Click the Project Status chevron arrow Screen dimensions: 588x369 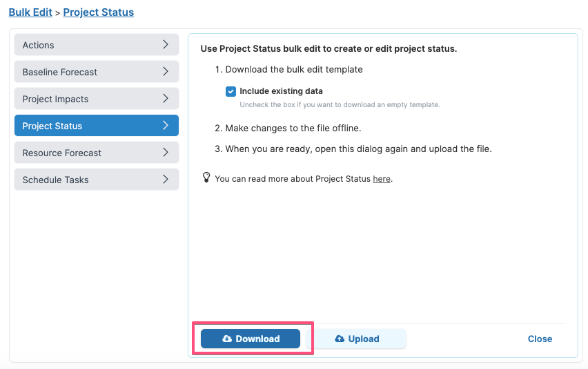point(166,125)
